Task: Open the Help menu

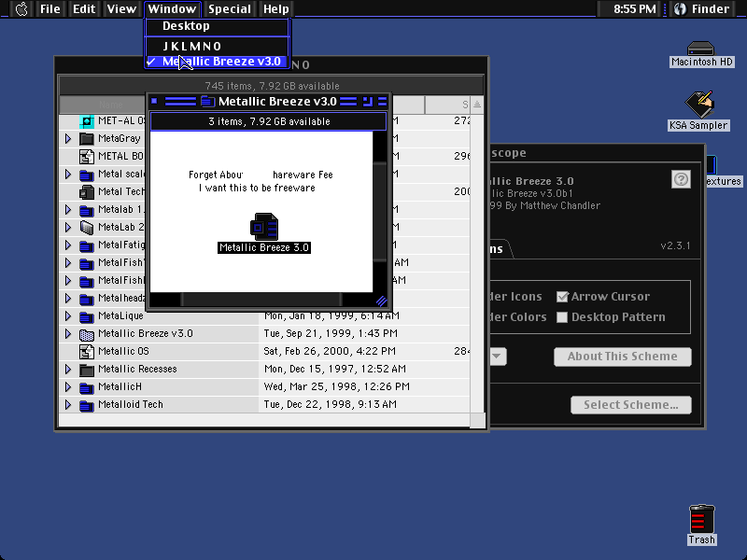Action: click(275, 9)
